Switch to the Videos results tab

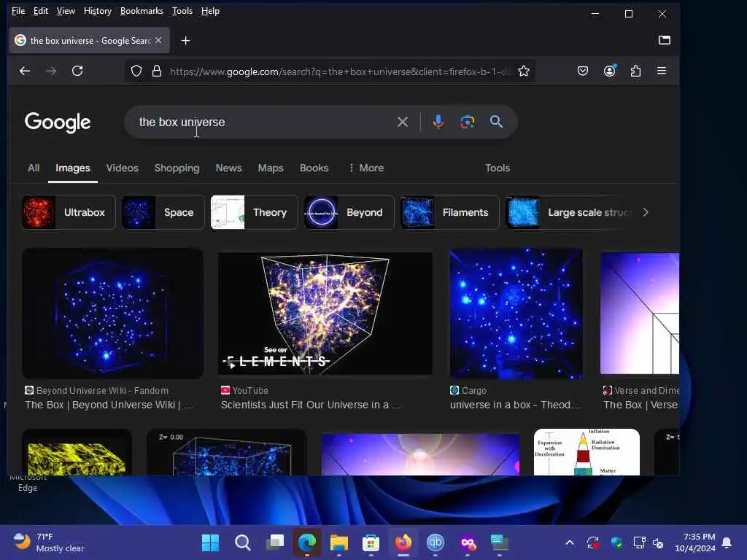[122, 168]
